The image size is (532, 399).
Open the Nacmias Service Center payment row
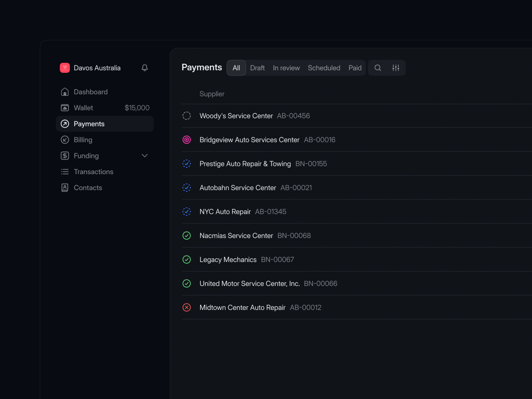click(x=236, y=235)
